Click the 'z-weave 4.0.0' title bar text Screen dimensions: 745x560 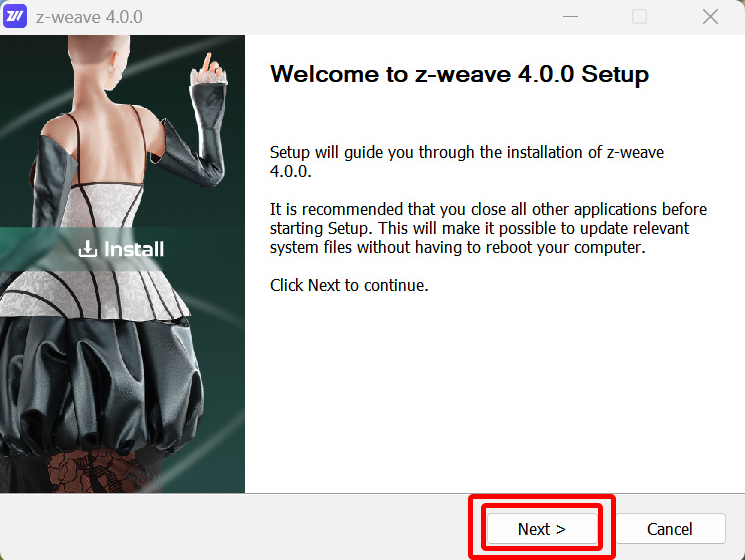point(89,17)
